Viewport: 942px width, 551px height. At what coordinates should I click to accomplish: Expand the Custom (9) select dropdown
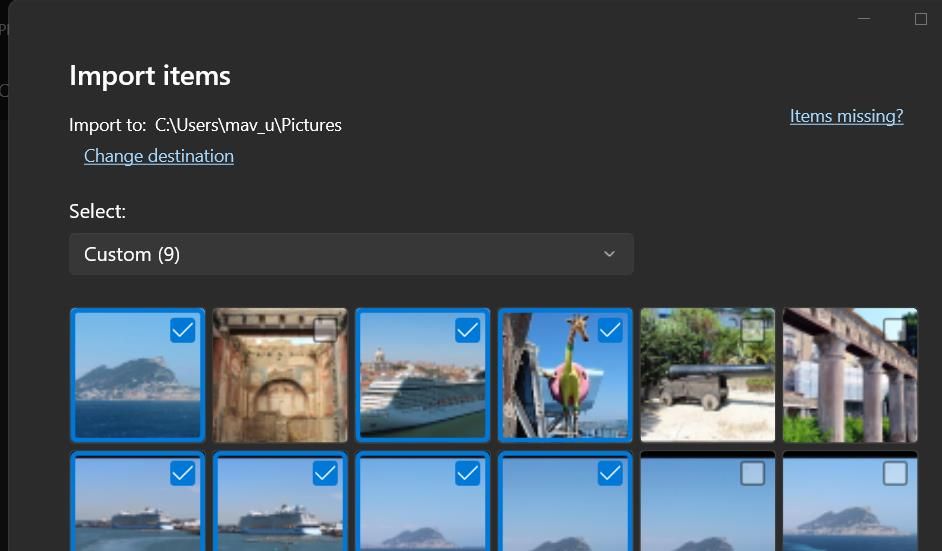click(351, 254)
